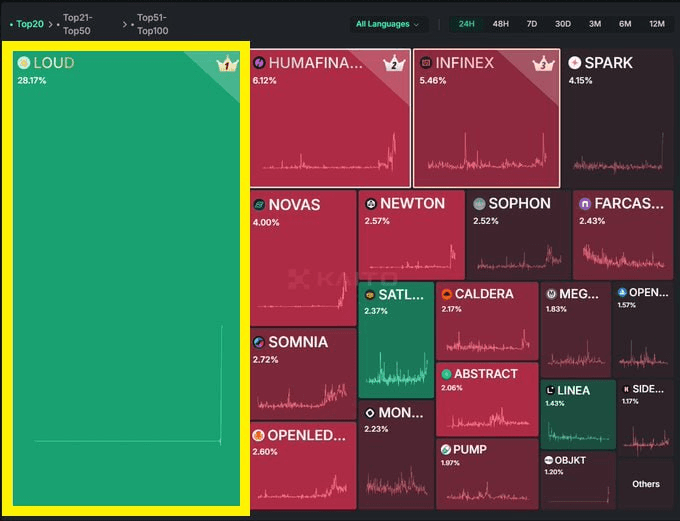Click the Sidekick logo icon

tap(626, 389)
